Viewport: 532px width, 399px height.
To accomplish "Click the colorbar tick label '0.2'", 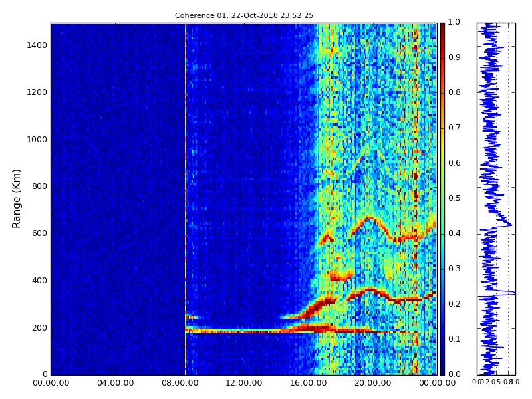I will (x=454, y=304).
